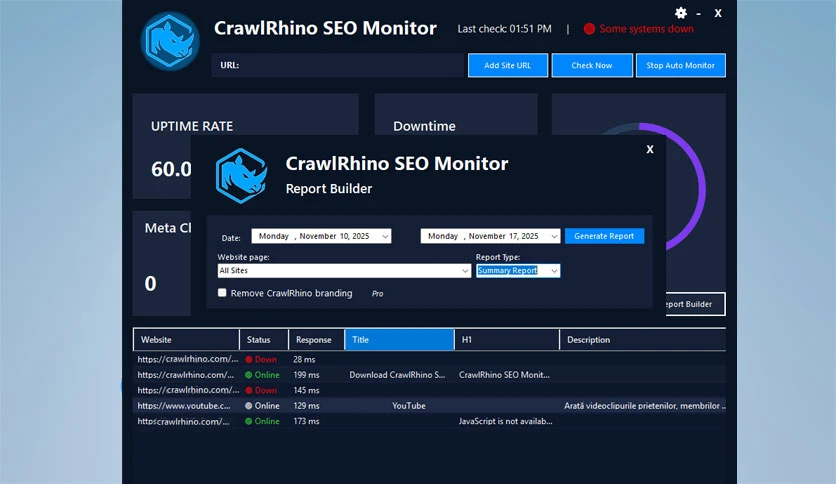Viewport: 836px width, 484px height.
Task: Open the start date picker dropdown
Action: (x=385, y=236)
